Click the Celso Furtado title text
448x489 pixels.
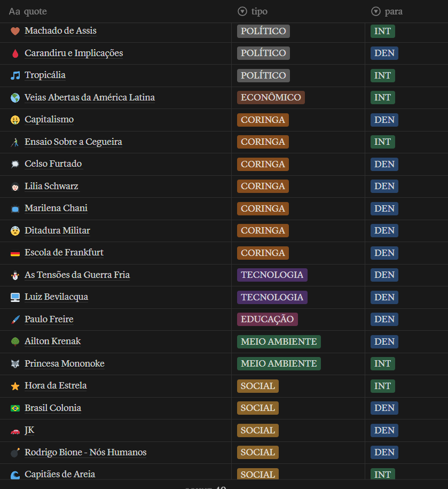point(53,164)
